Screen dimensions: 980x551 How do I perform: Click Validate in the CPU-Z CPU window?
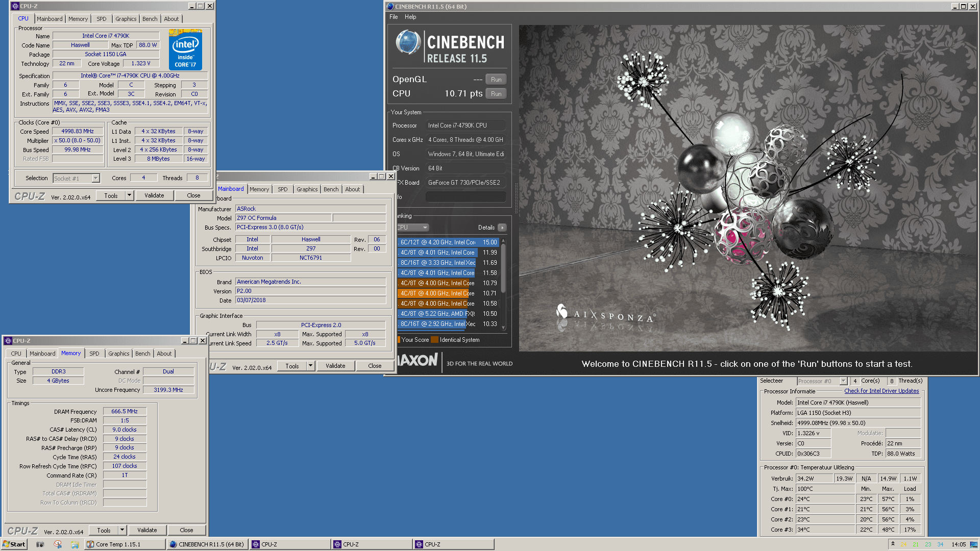click(154, 195)
